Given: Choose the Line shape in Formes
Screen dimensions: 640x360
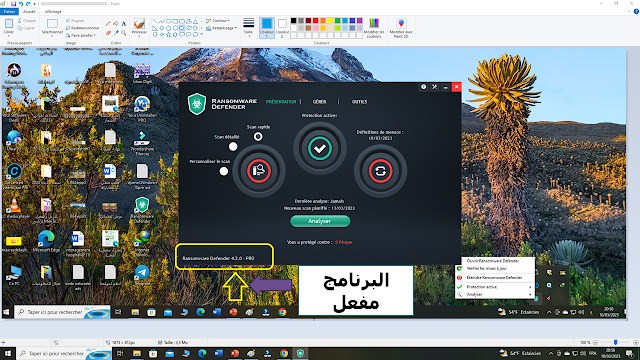Looking at the screenshot, I should click(x=155, y=21).
